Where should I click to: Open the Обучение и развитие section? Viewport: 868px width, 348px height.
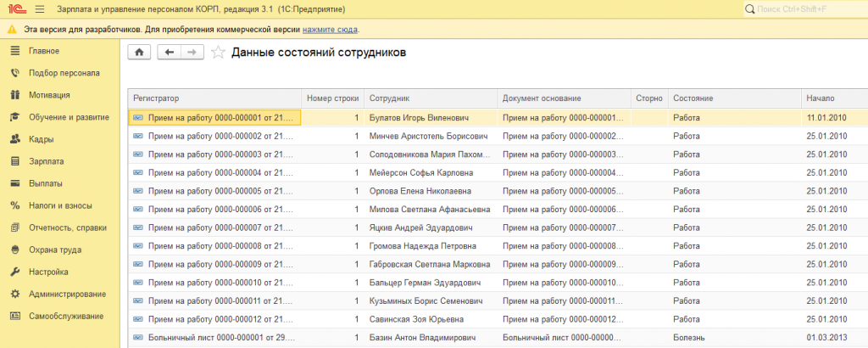pos(70,117)
